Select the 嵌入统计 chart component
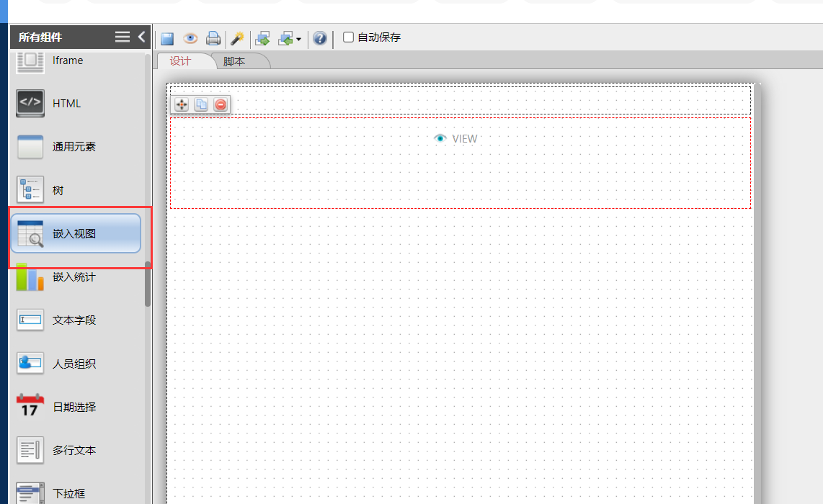This screenshot has height=504, width=823. coord(76,277)
